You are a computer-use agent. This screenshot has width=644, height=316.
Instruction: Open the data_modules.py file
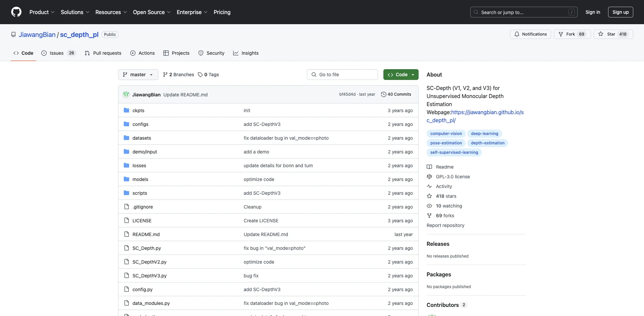click(x=151, y=303)
